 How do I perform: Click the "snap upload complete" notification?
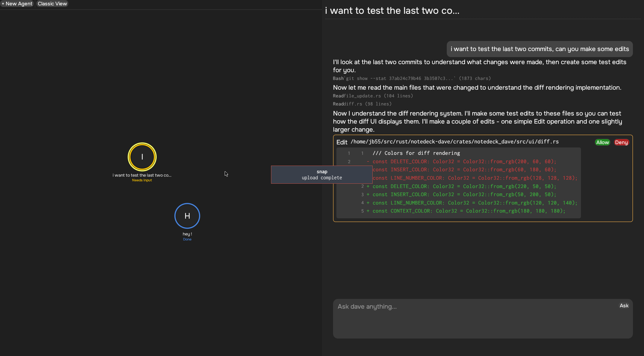click(322, 175)
